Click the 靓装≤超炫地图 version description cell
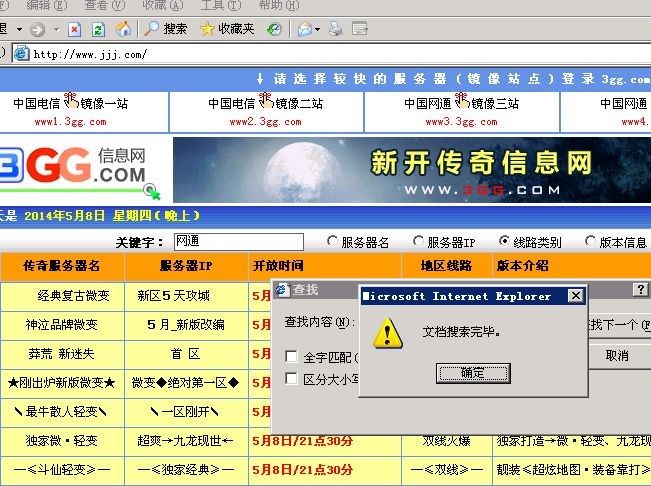The height and width of the screenshot is (486, 651). click(x=572, y=470)
